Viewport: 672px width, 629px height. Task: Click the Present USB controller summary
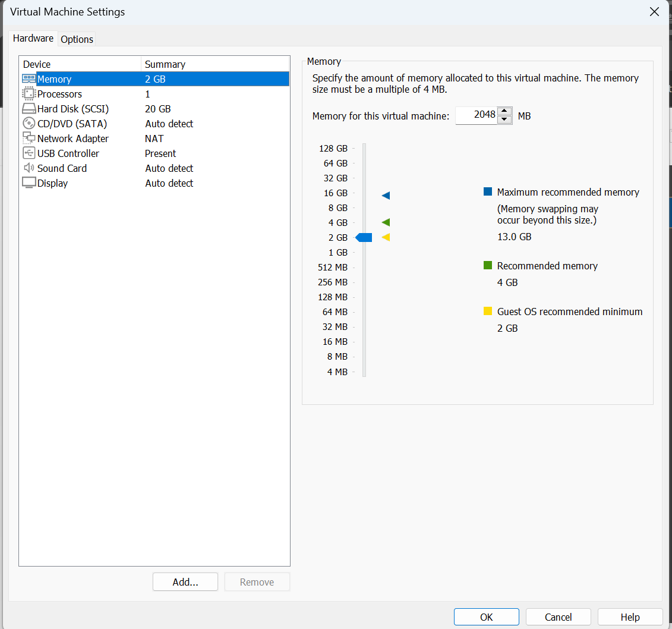[x=160, y=153]
